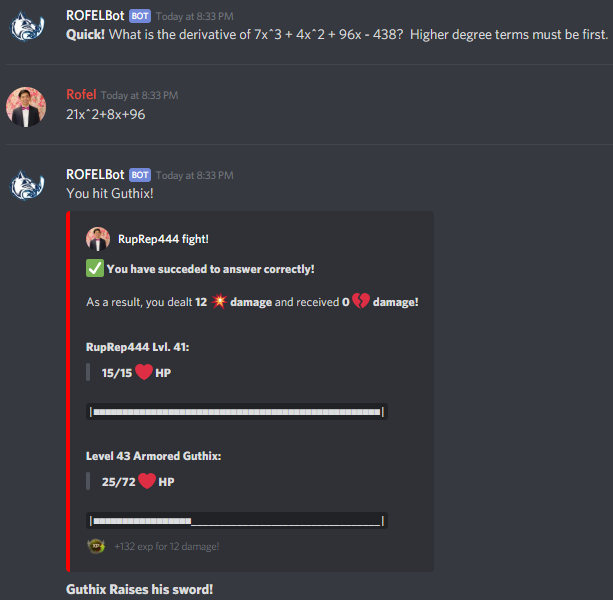613x600 pixels.
Task: Open the Rofel username in red
Action: pos(81,95)
